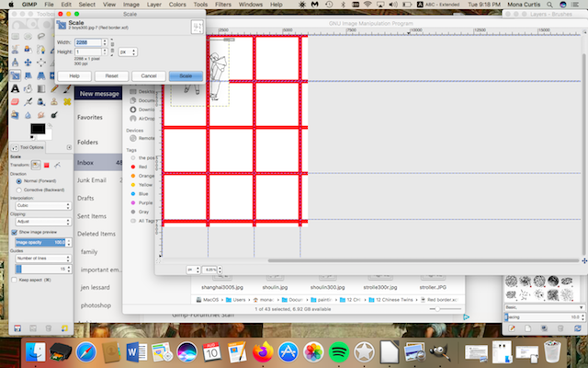Open the Clipping Adjust dropdown
Screen dimensions: 588x368
click(x=40, y=222)
